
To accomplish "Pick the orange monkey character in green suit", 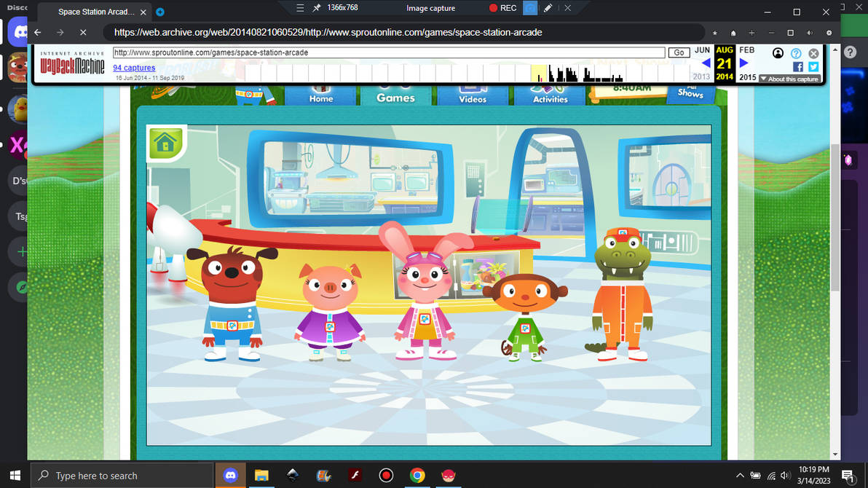I will [525, 318].
